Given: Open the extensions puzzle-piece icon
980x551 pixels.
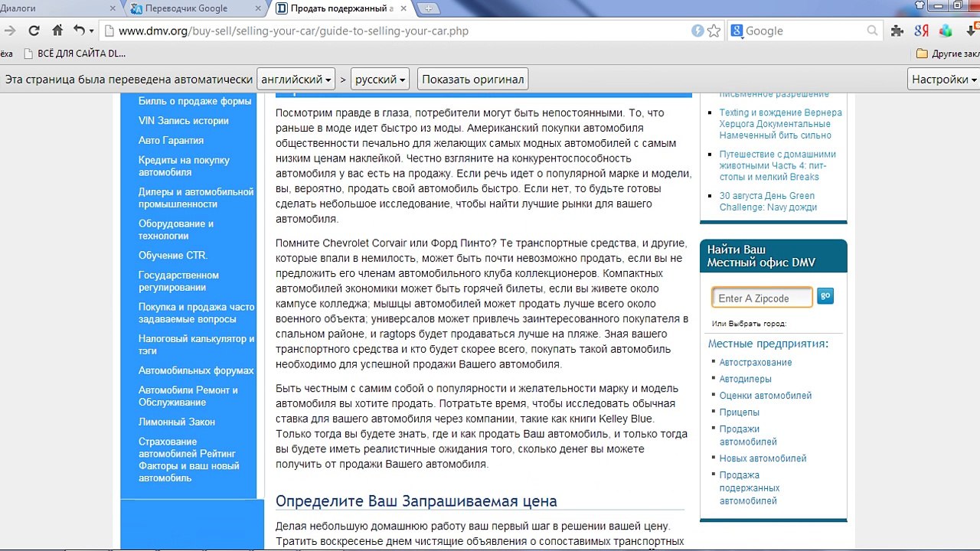Looking at the screenshot, I should pos(897,31).
